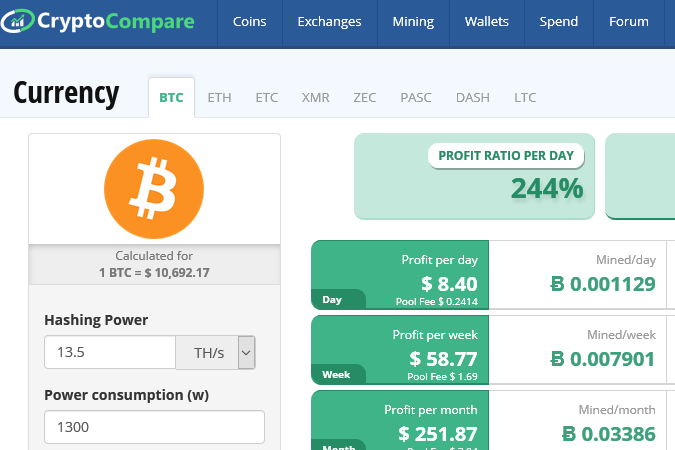
Task: Open the Coins menu
Action: [249, 22]
